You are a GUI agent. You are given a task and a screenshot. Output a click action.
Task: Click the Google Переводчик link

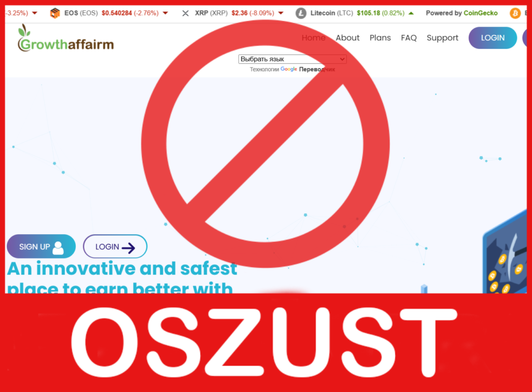(x=308, y=69)
